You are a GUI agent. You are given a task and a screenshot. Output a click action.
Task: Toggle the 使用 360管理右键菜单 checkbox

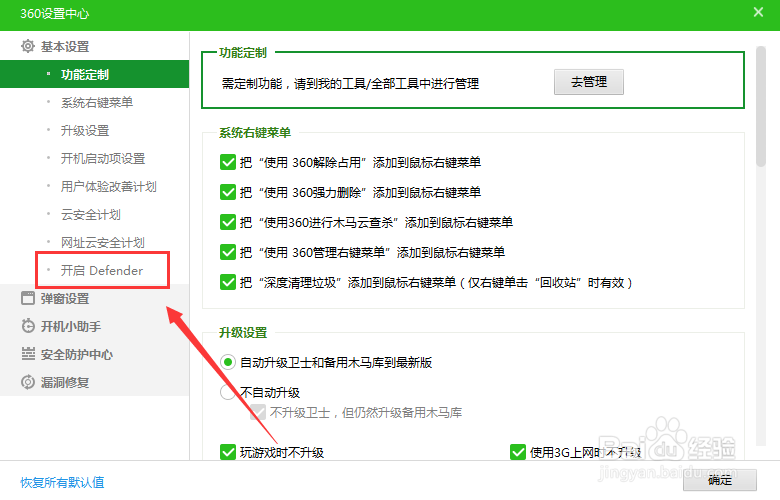(x=228, y=252)
